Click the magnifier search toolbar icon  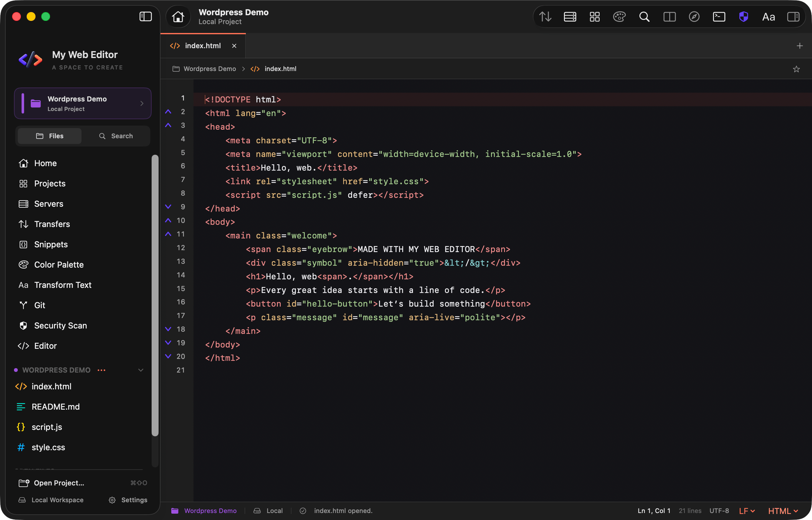pos(644,16)
